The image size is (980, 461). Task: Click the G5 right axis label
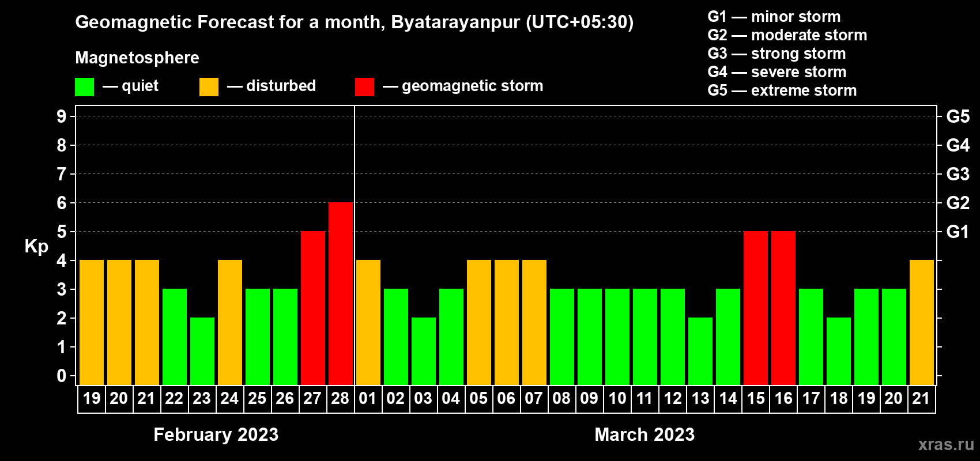click(958, 116)
